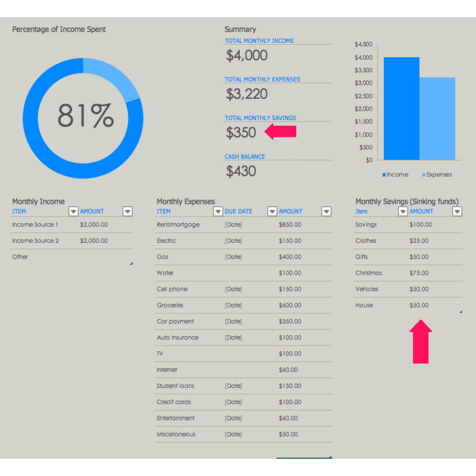Screen dimensions: 476x476
Task: Select the Electric expense cell
Action: pos(167,241)
